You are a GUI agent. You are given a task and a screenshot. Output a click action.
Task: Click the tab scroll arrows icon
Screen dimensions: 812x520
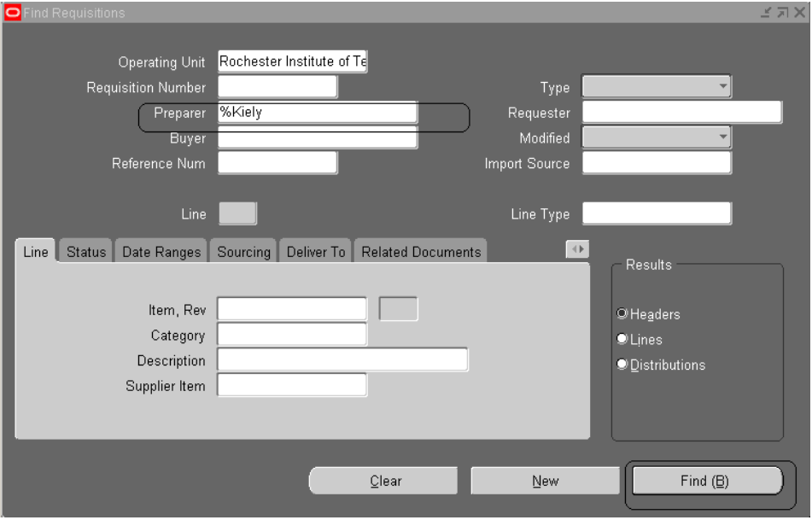coord(577,249)
